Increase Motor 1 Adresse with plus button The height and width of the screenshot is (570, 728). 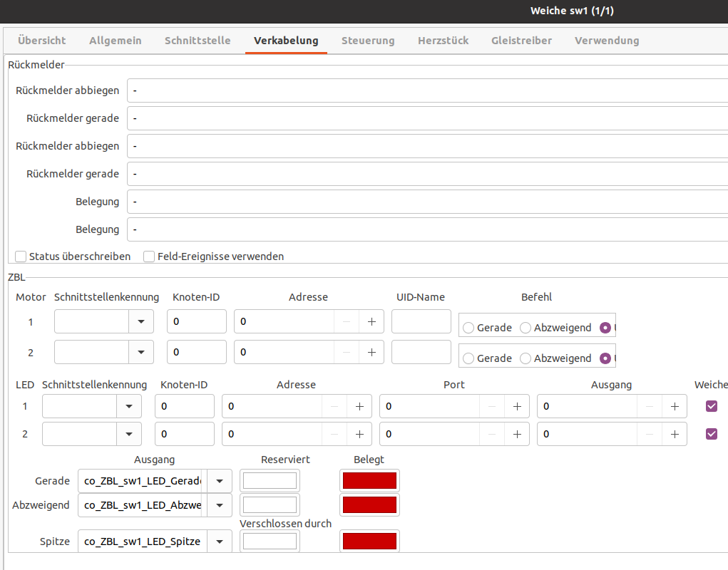pyautogui.click(x=371, y=321)
